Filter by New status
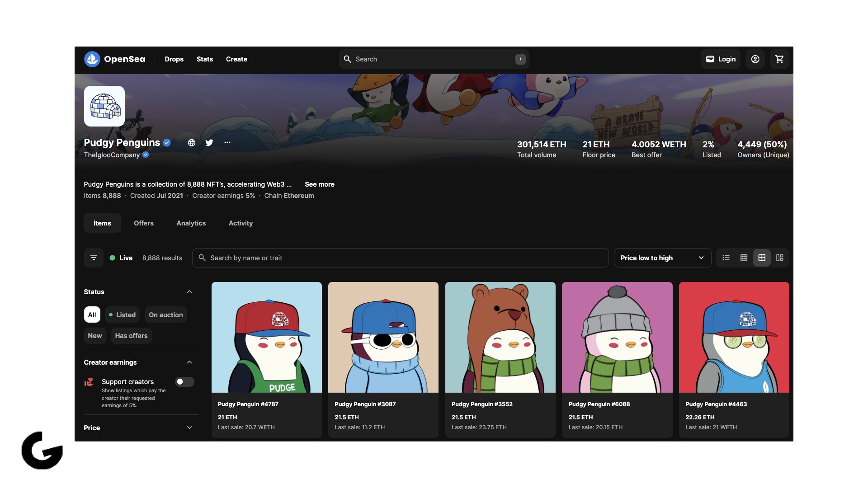Screen dimensions: 868x488 [95, 336]
